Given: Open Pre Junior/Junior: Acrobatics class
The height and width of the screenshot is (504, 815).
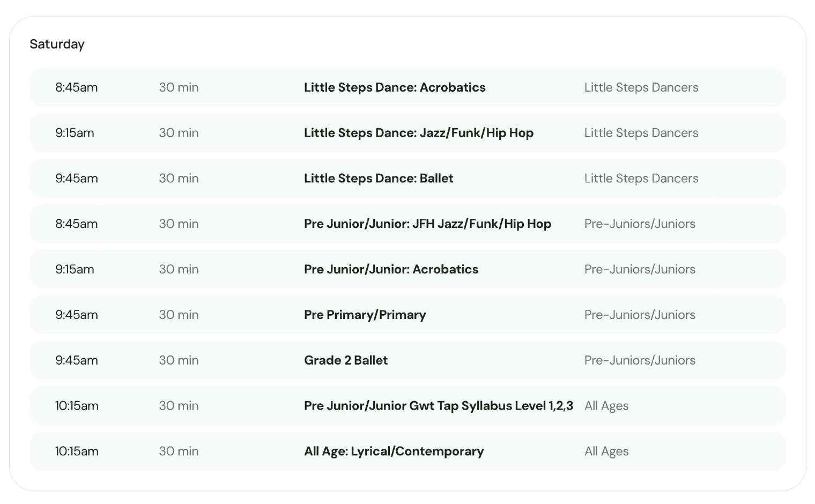Looking at the screenshot, I should point(391,269).
